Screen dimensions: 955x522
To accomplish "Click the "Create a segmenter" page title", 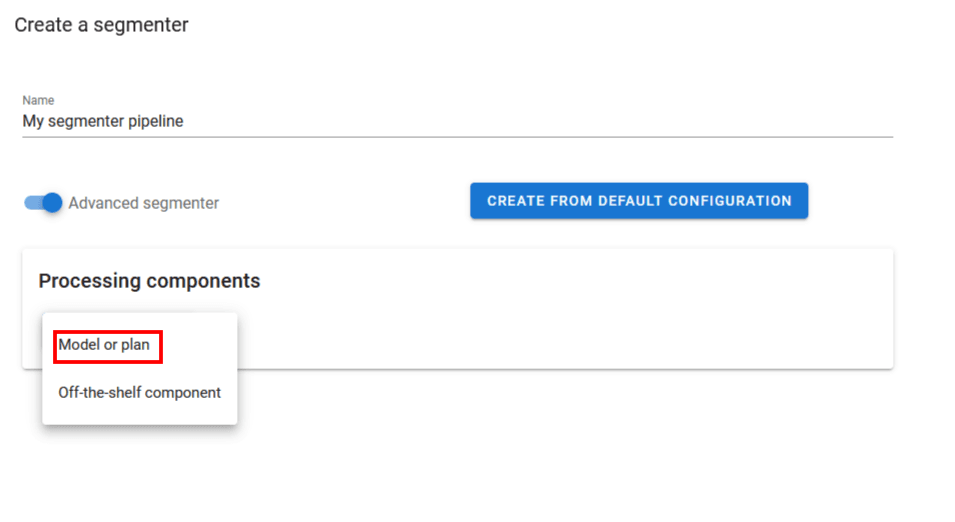I will (x=101, y=25).
